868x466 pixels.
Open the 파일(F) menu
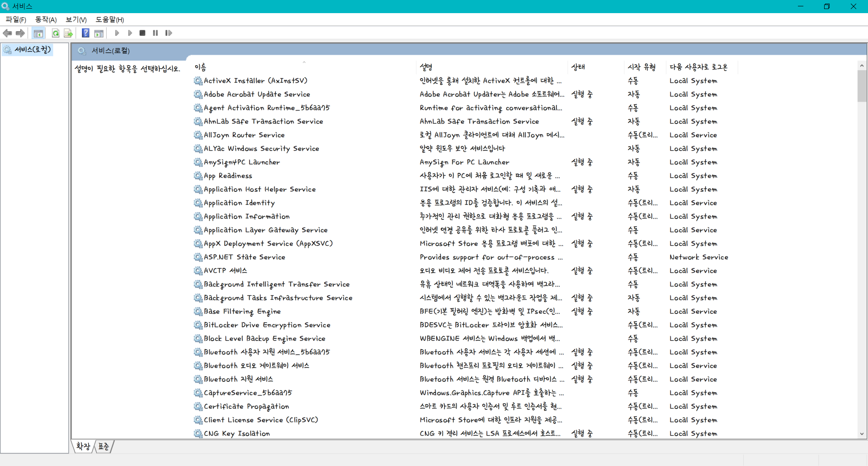[16, 19]
